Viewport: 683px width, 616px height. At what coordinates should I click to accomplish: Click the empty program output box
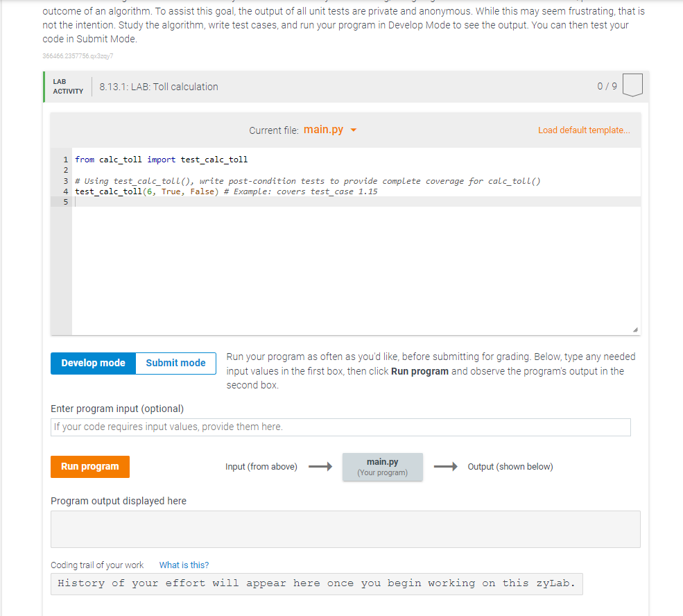[345, 529]
